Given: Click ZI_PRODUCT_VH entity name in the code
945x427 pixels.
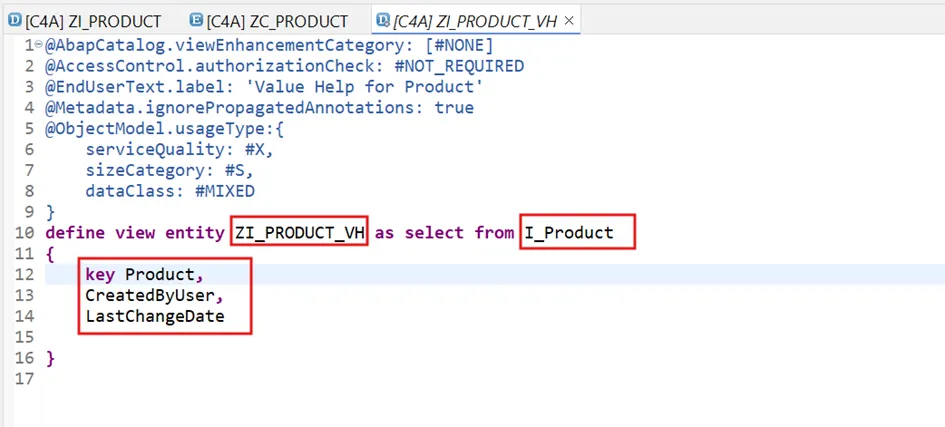Looking at the screenshot, I should tap(300, 233).
